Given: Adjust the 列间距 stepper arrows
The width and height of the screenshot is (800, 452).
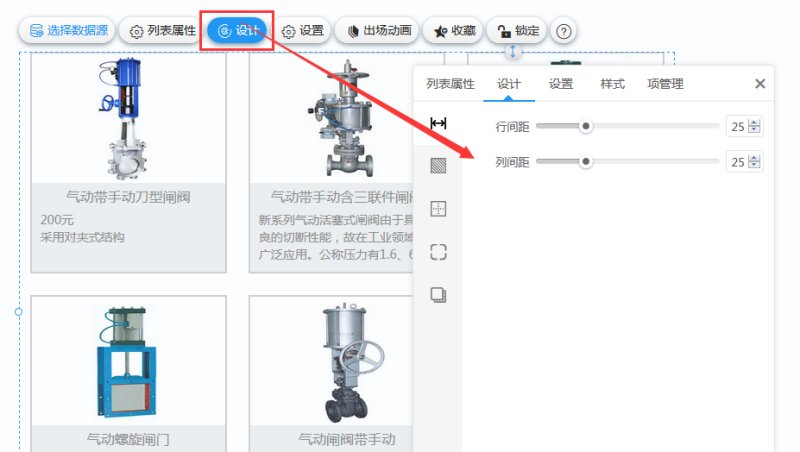Looking at the screenshot, I should [754, 162].
